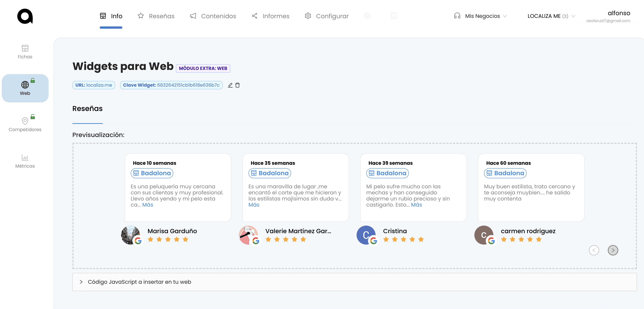Viewport: 644px width, 309px height.
Task: Click the Previsualización: label
Action: point(98,135)
